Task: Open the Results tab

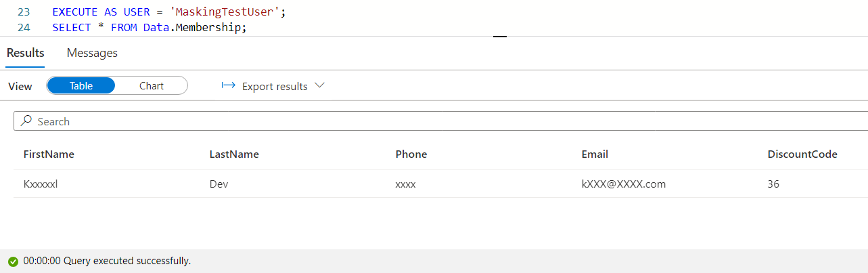Action: pyautogui.click(x=26, y=53)
